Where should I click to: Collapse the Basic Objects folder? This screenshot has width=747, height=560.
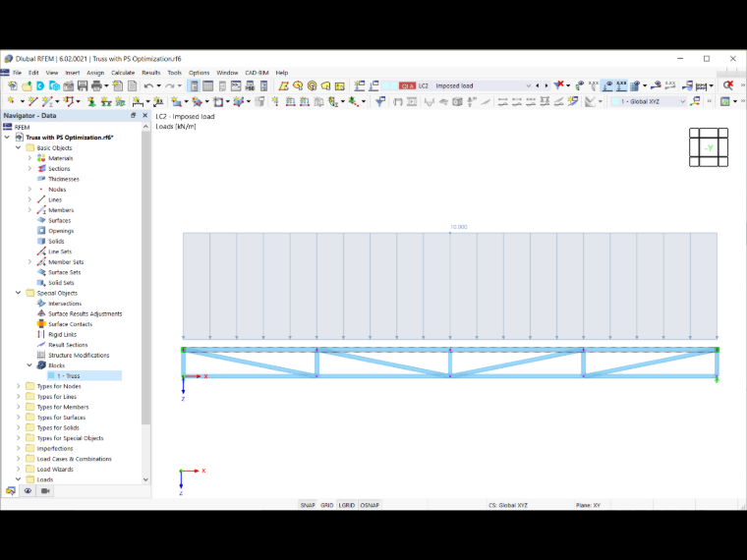coord(18,147)
